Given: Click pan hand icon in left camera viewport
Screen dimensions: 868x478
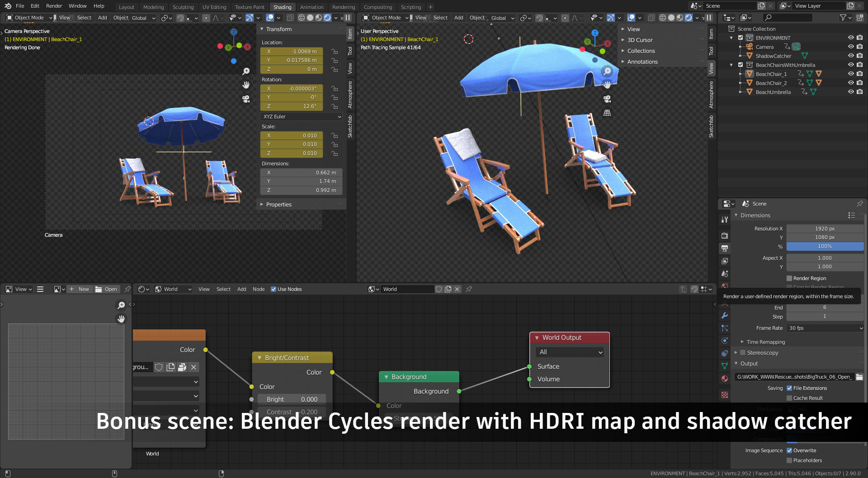Looking at the screenshot, I should tap(246, 85).
